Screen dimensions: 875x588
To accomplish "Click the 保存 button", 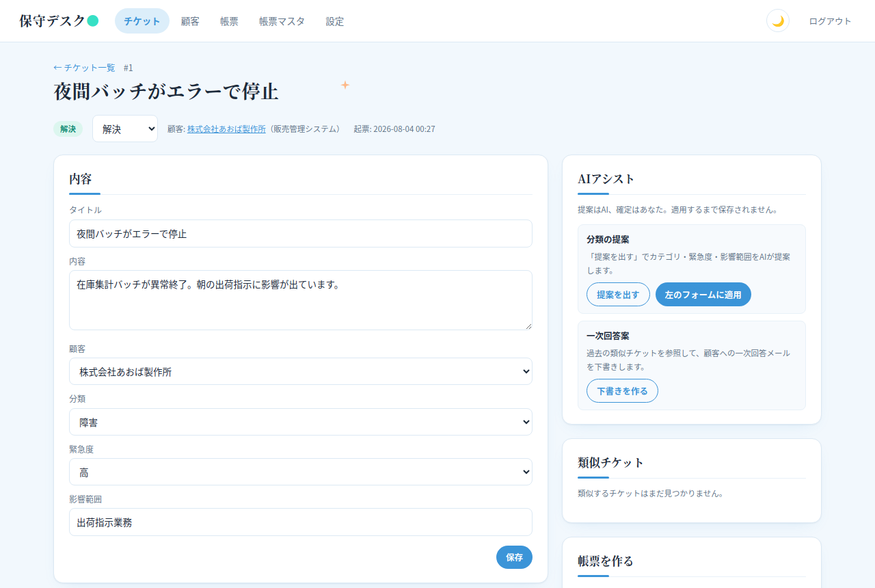I will click(514, 557).
